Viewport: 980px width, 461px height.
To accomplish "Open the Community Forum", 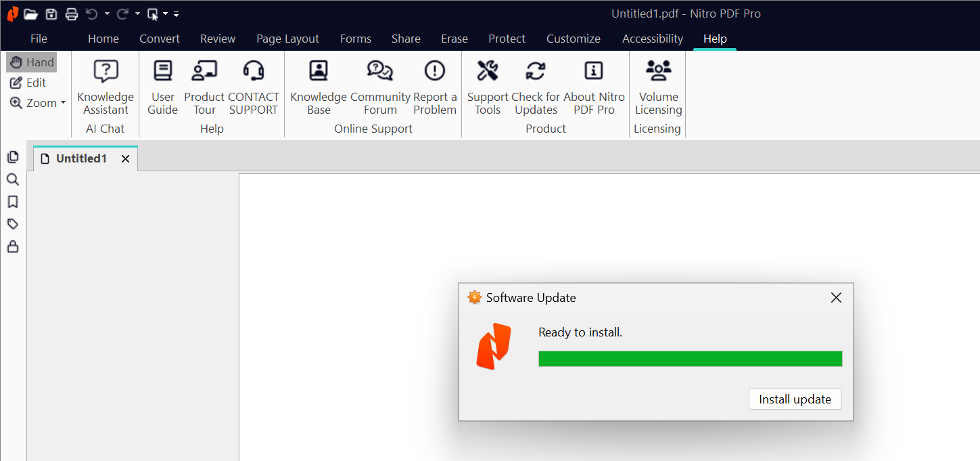I will (x=380, y=71).
